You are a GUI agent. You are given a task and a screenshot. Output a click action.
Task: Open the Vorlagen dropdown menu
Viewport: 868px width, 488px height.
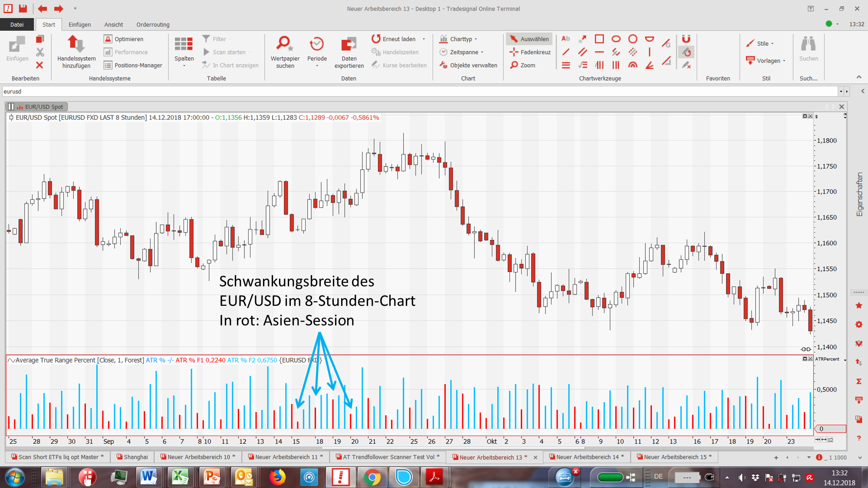point(768,61)
